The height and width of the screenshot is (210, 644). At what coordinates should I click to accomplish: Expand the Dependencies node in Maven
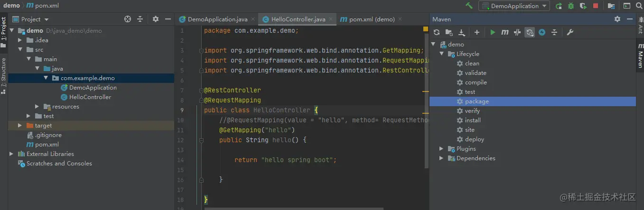tap(442, 158)
